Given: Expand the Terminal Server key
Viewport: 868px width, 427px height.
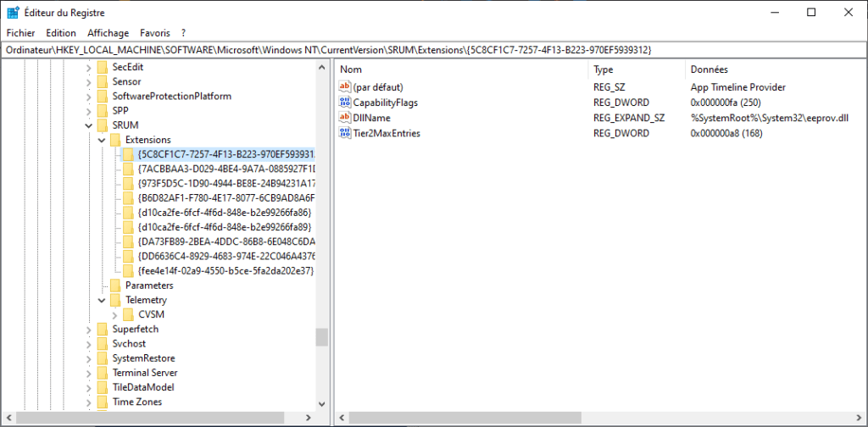Looking at the screenshot, I should click(89, 373).
